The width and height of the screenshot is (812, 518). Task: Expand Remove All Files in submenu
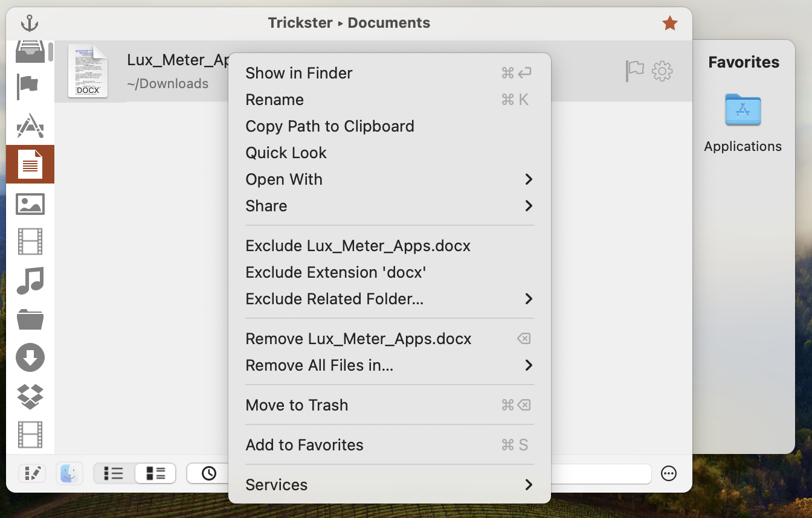tap(390, 365)
